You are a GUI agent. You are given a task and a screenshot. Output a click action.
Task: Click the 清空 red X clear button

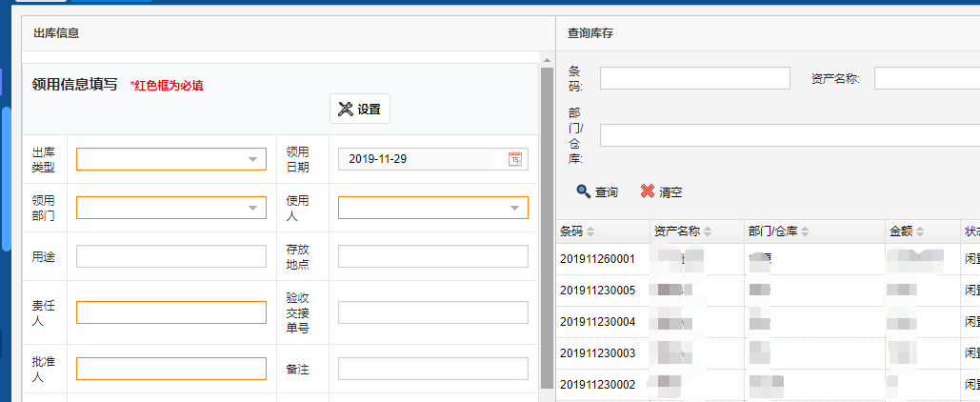tap(661, 191)
